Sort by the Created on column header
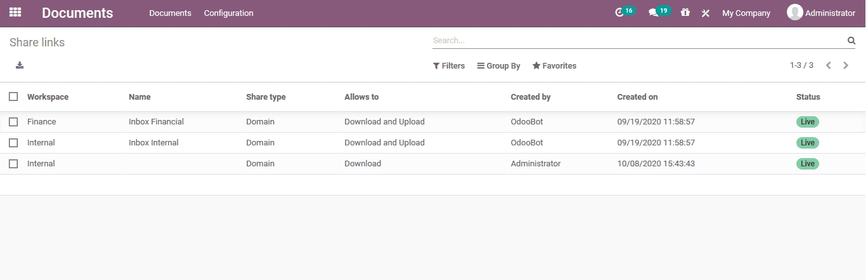This screenshot has height=280, width=868. pyautogui.click(x=637, y=97)
